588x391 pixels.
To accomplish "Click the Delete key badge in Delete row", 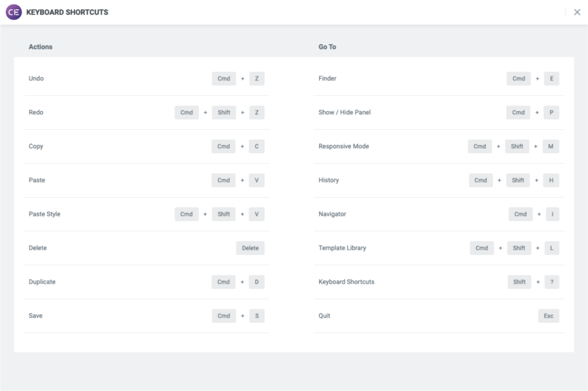I will (250, 247).
